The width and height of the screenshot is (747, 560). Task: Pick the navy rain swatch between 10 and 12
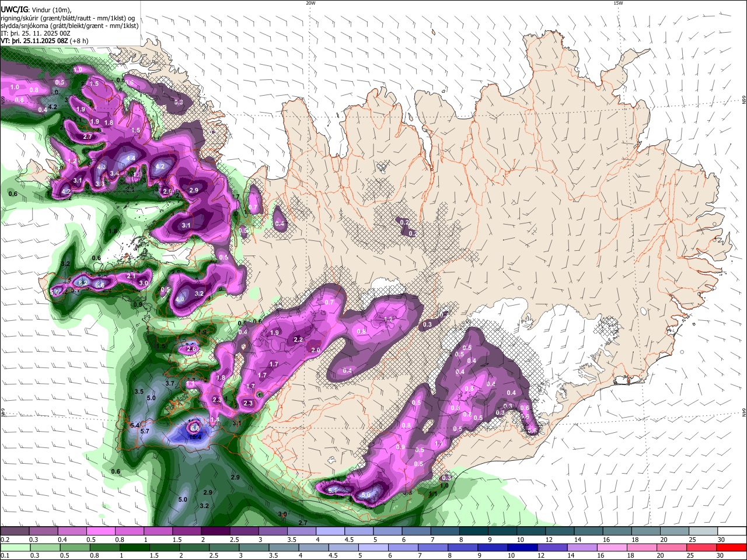tap(522, 547)
